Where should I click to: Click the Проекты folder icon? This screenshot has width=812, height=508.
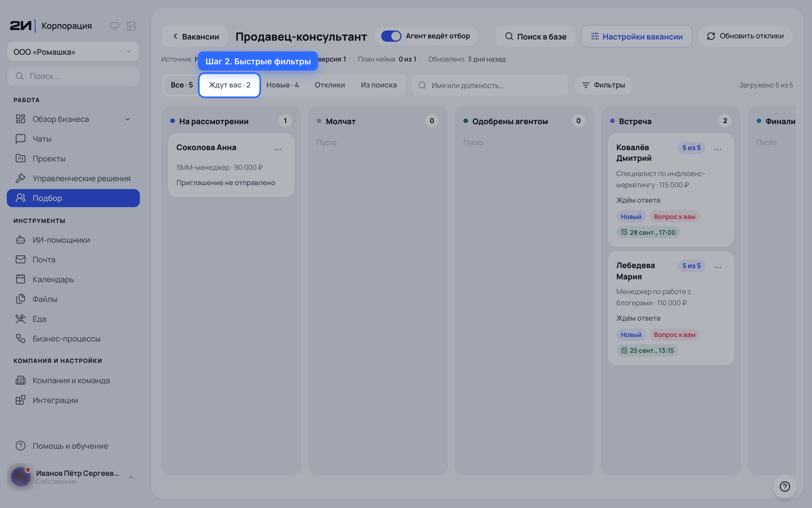[21, 159]
